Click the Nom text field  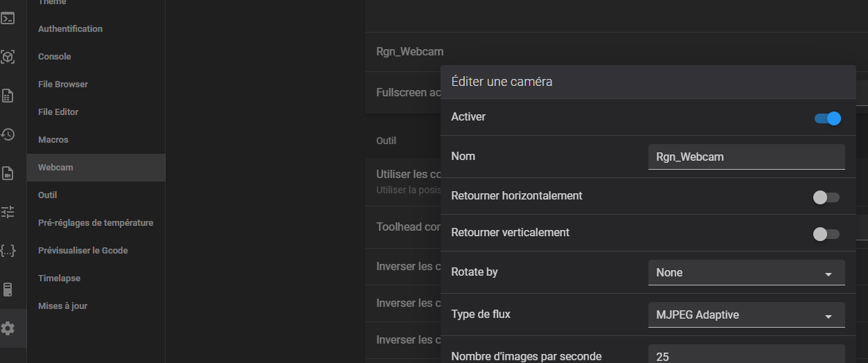[746, 157]
